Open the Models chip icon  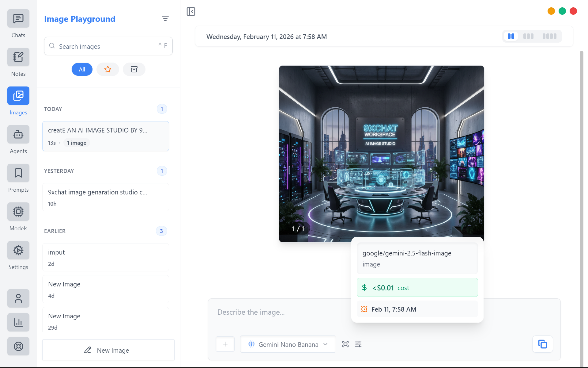(x=18, y=212)
